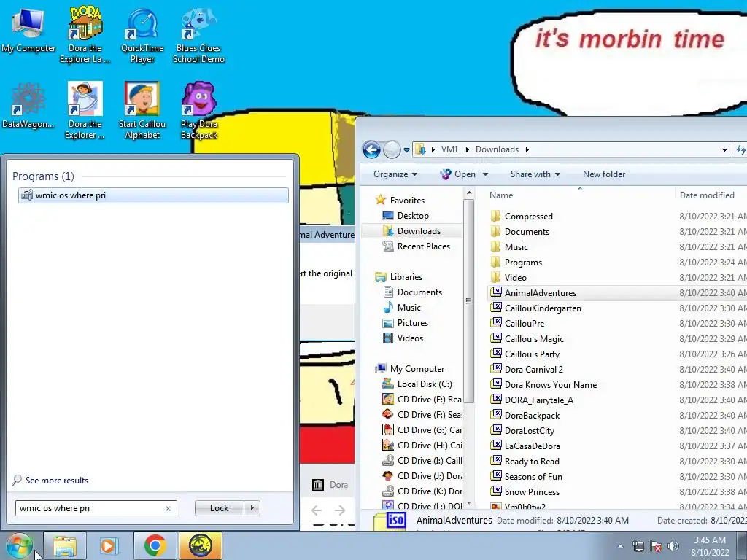Open the Documents library
This screenshot has height=560, width=747.
pyautogui.click(x=413, y=292)
